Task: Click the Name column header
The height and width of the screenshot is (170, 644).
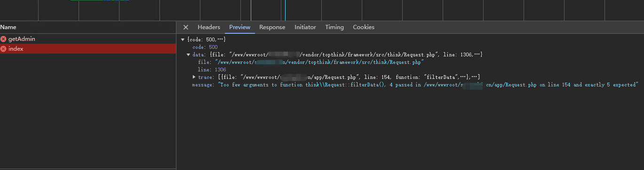Action: [x=88, y=27]
